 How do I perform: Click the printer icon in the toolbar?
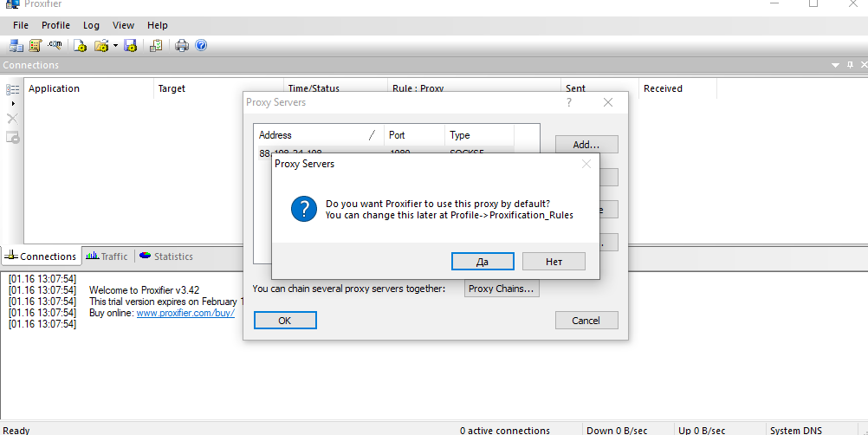182,45
